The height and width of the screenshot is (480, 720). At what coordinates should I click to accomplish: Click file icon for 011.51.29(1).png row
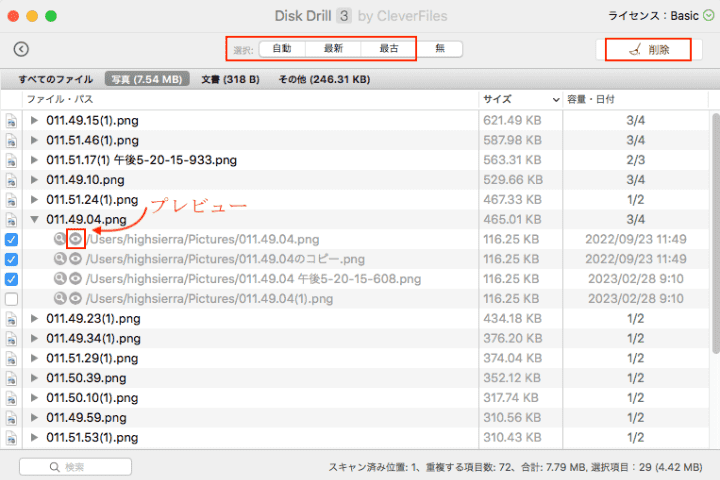[11, 358]
